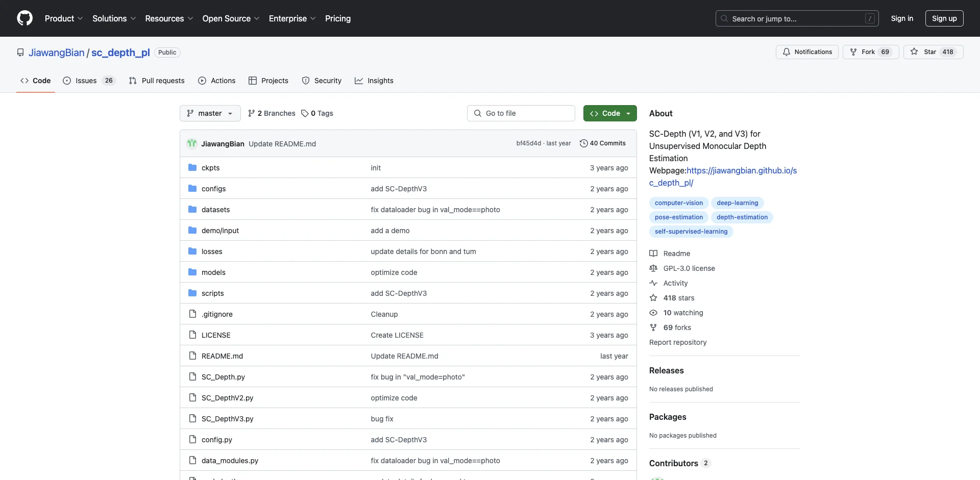Switch to the Actions tab
This screenshot has height=480, width=980.
[x=217, y=81]
